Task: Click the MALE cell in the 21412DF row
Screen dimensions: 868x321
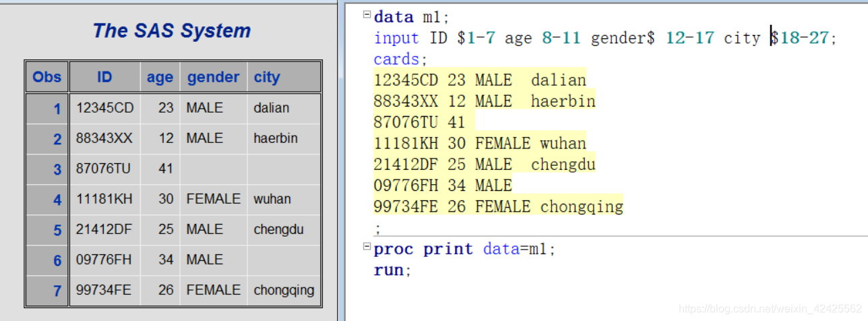Action: coord(213,229)
